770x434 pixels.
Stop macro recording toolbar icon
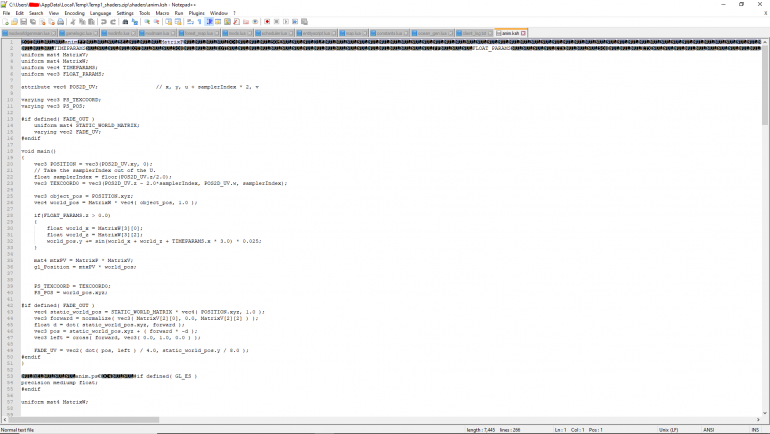tap(276, 22)
